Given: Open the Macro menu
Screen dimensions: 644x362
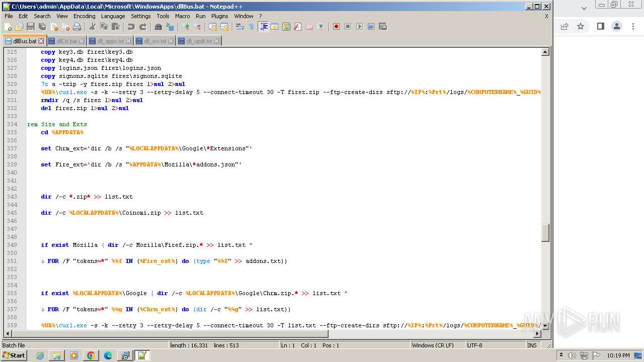Looking at the screenshot, I should (x=182, y=16).
